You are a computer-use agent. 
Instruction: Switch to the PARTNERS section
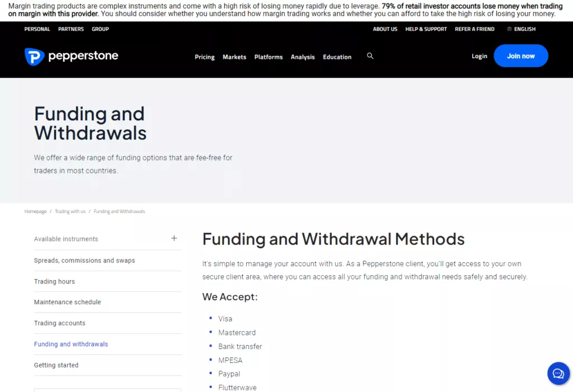tap(71, 29)
